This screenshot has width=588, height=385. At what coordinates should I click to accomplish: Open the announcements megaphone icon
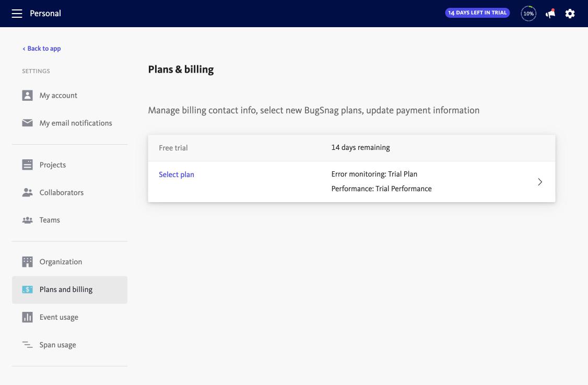[x=550, y=14]
